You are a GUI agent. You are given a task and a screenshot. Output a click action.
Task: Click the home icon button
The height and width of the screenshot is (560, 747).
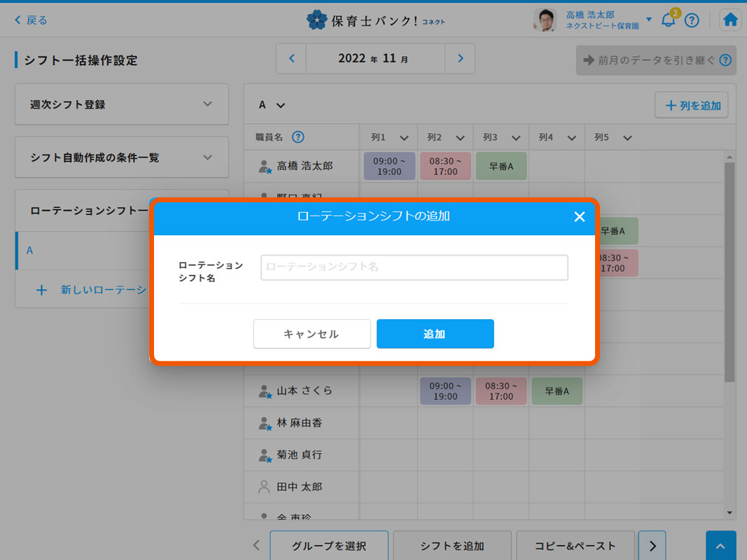[x=730, y=20]
